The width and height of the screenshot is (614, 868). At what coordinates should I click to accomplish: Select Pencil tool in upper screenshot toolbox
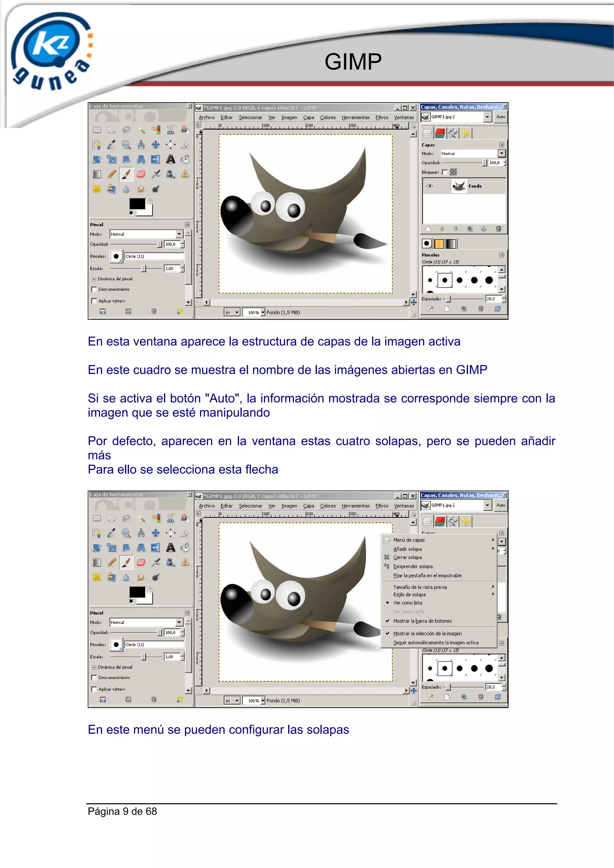[111, 174]
